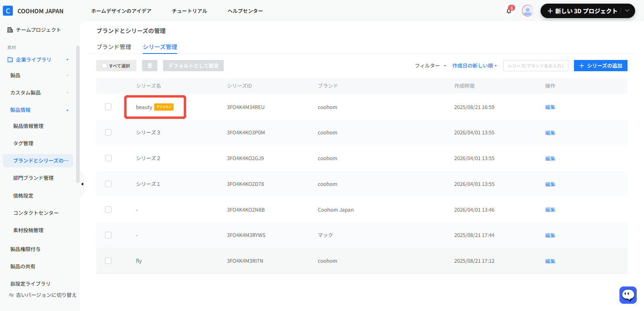Open the user avatar menu
Image resolution: width=644 pixels, height=311 pixels.
tap(528, 11)
